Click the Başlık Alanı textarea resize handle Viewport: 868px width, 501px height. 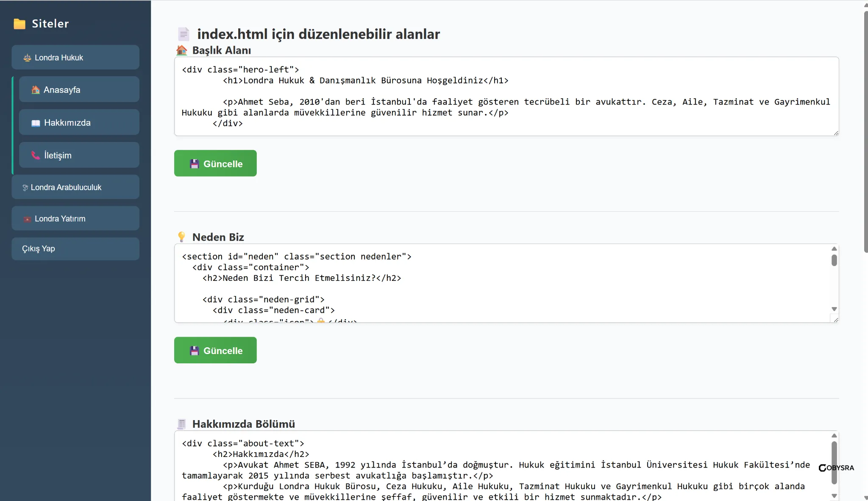tap(836, 133)
